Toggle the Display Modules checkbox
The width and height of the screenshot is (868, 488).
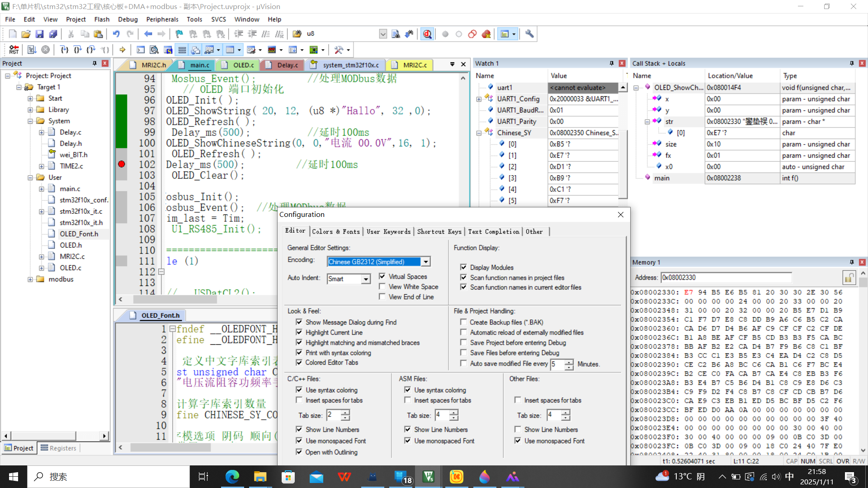click(463, 267)
